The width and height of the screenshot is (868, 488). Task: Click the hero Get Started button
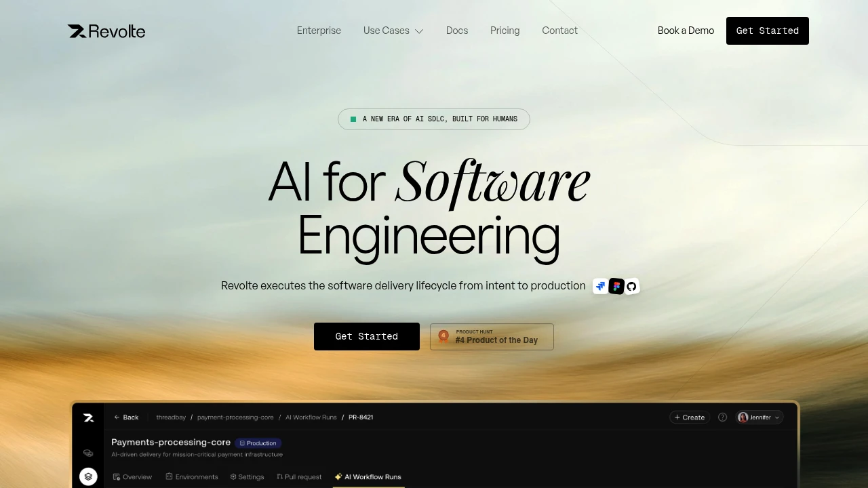(367, 337)
